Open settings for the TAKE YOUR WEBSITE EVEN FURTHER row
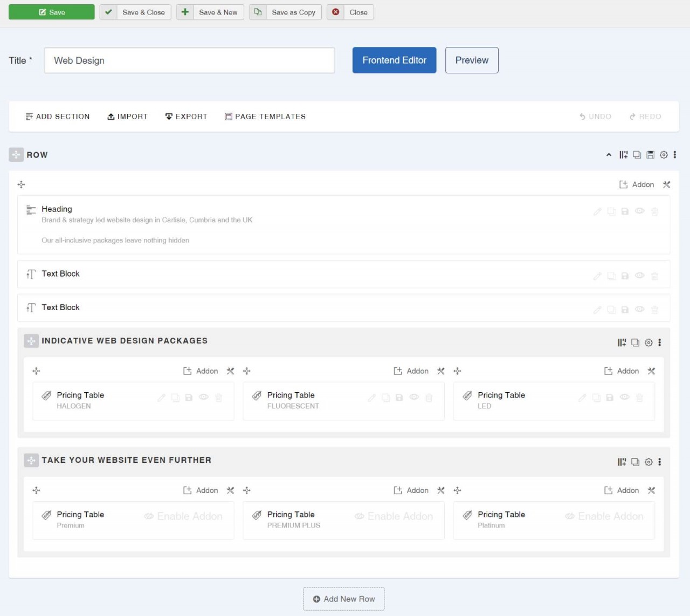This screenshot has height=616, width=690. coord(648,462)
